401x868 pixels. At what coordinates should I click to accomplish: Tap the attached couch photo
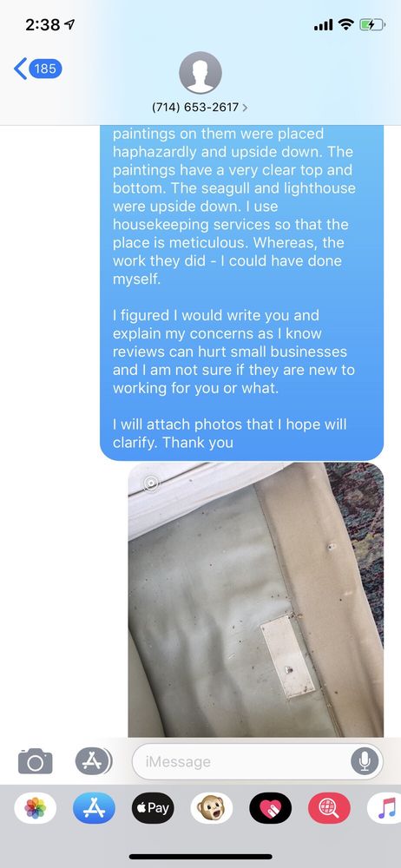(x=256, y=600)
